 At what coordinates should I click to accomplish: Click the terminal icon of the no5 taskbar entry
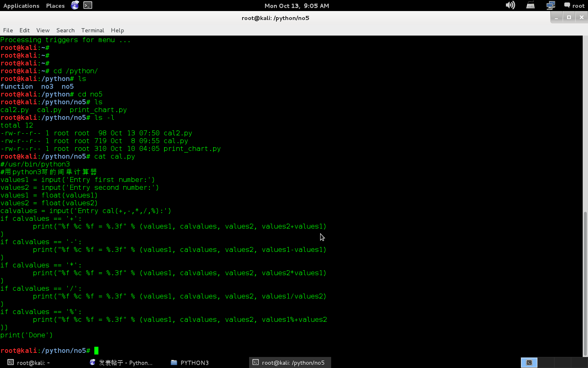tap(256, 362)
